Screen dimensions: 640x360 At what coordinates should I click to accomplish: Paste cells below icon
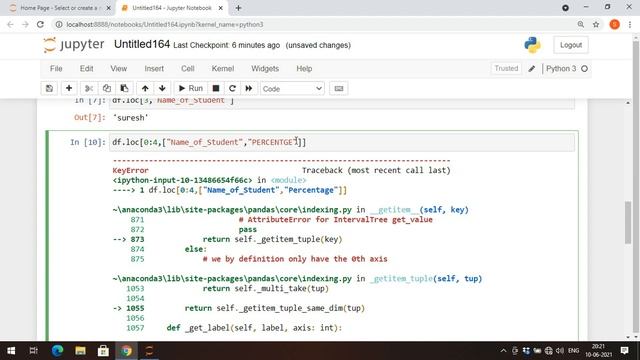[x=124, y=89]
